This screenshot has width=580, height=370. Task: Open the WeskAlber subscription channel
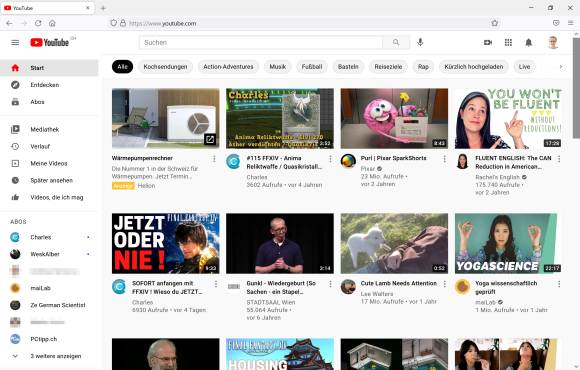[x=49, y=254]
